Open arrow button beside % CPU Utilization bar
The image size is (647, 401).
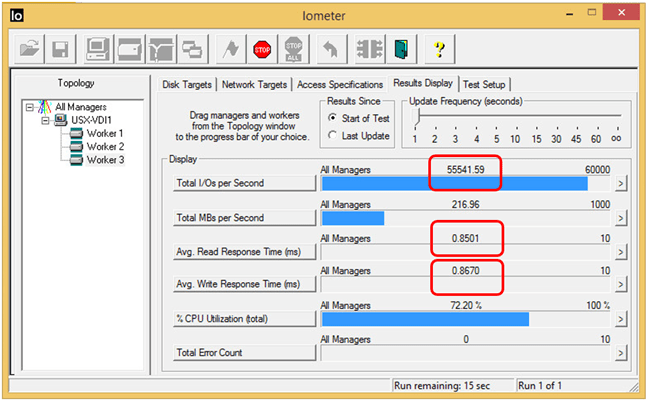pyautogui.click(x=621, y=319)
